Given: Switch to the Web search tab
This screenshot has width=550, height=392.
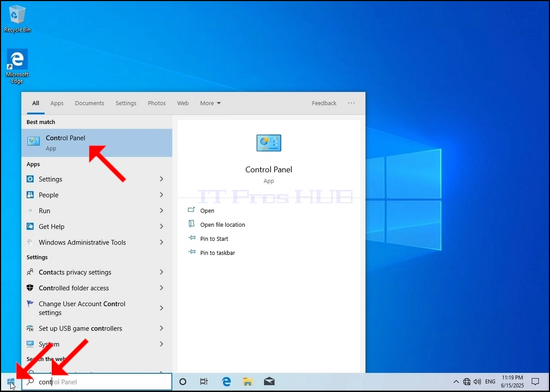Looking at the screenshot, I should coord(183,103).
